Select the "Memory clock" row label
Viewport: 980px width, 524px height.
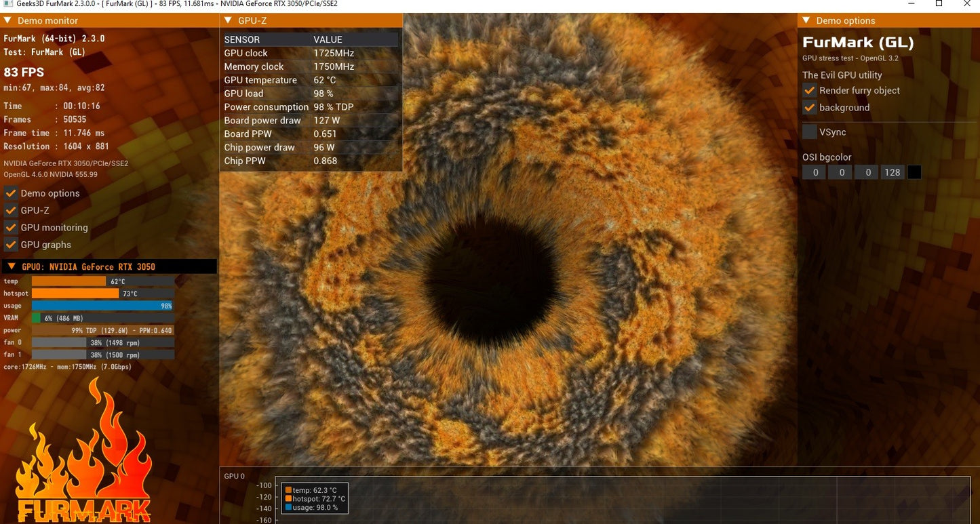point(254,66)
